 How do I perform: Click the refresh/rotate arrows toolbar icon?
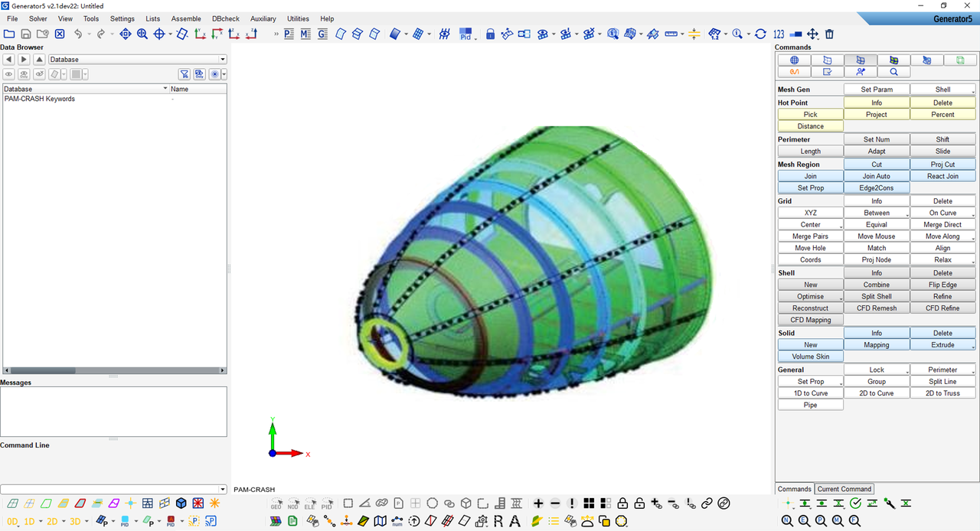[x=760, y=34]
